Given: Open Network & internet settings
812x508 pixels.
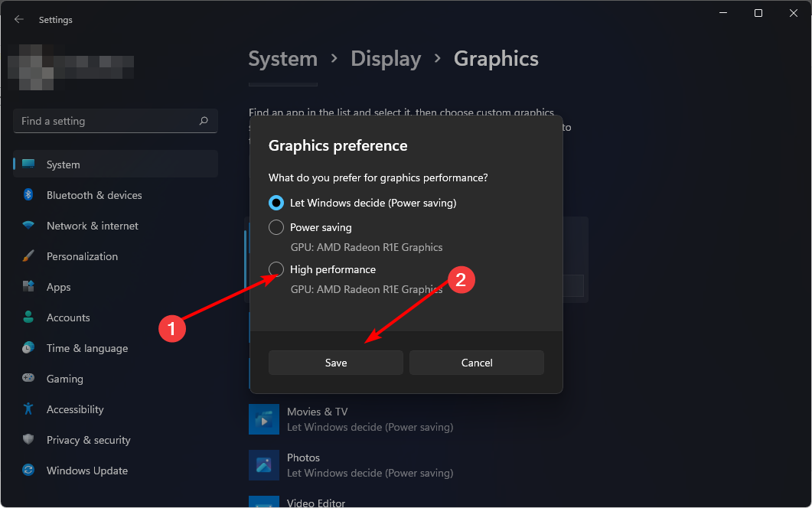Looking at the screenshot, I should click(115, 225).
